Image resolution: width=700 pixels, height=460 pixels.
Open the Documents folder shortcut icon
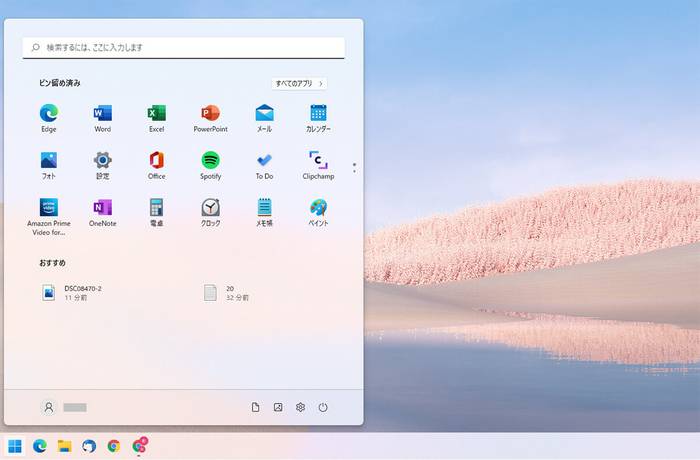[255, 407]
